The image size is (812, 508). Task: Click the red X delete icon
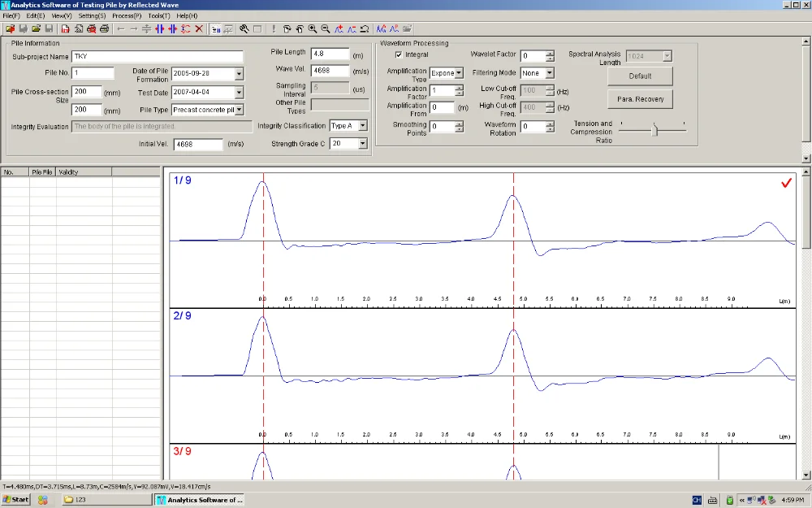point(199,29)
